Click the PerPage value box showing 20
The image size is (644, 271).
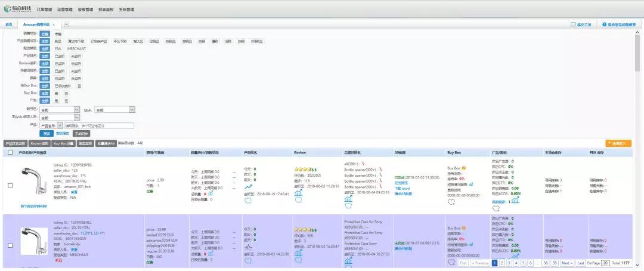point(605,263)
